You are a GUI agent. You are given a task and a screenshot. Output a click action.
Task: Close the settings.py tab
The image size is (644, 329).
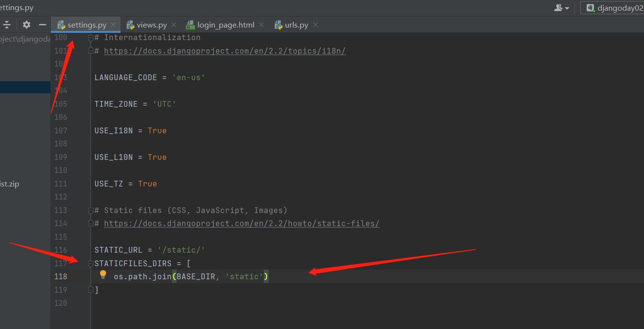click(x=113, y=25)
